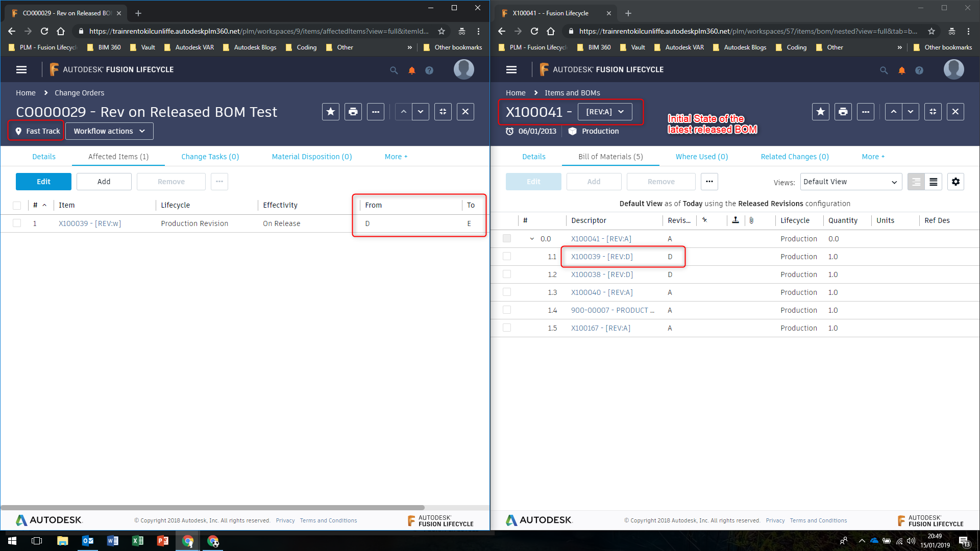Open REV:A revision dropdown for X100041

(x=605, y=112)
